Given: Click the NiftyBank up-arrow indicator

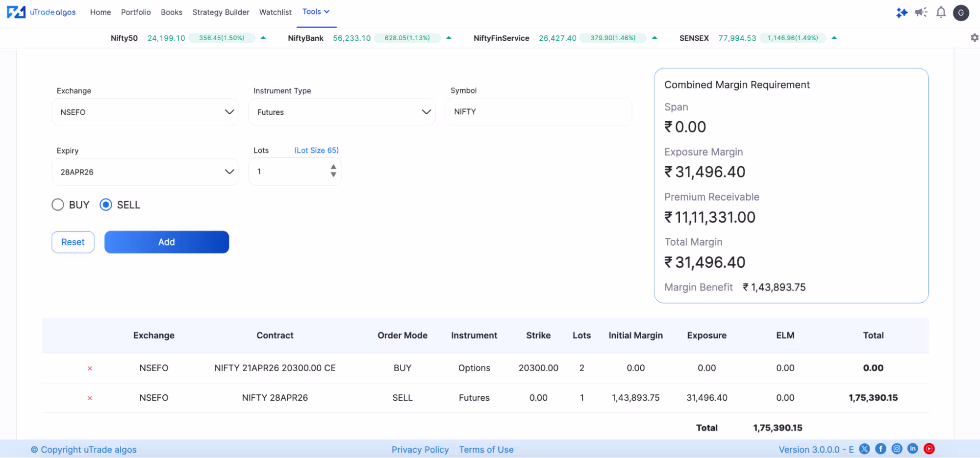Looking at the screenshot, I should 449,38.
